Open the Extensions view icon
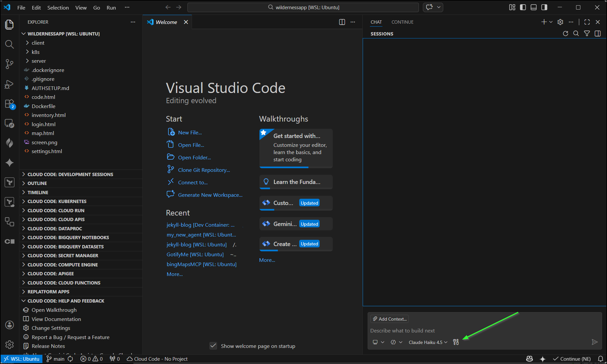Screen dimensions: 607x364 (9, 104)
